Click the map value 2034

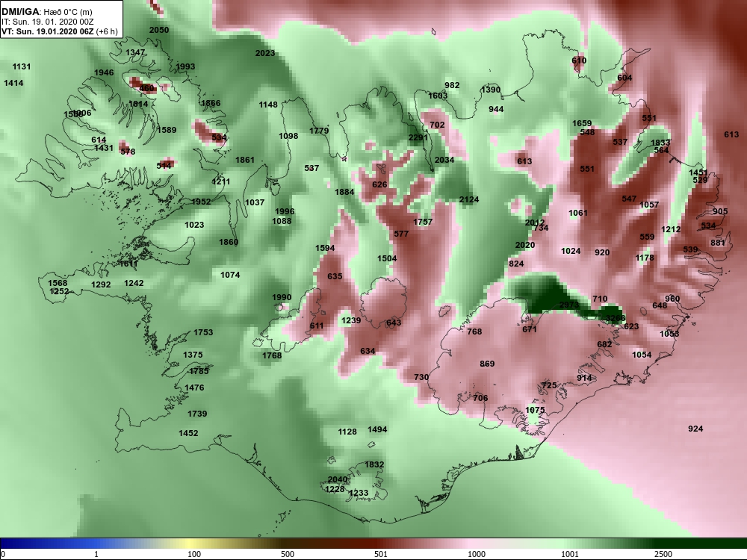444,160
